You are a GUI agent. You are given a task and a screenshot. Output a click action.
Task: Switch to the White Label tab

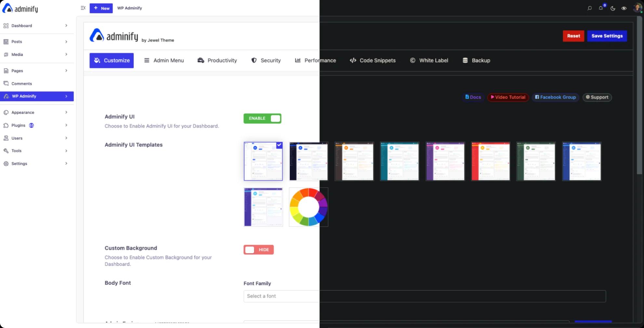[x=429, y=61]
